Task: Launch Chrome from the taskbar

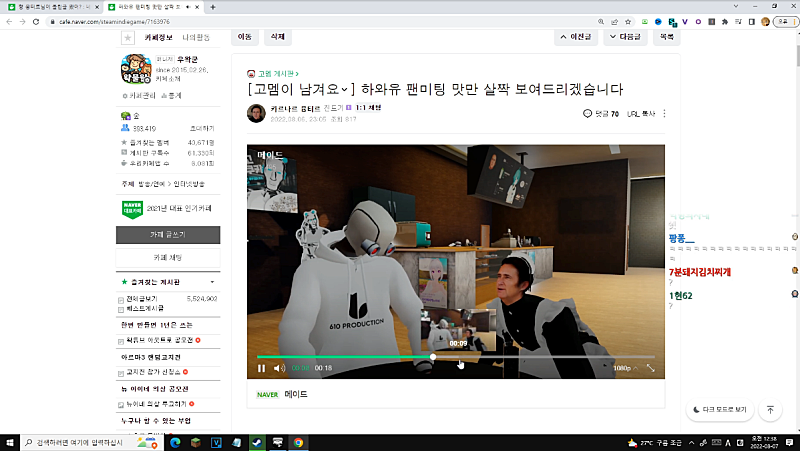Action: tap(298, 441)
